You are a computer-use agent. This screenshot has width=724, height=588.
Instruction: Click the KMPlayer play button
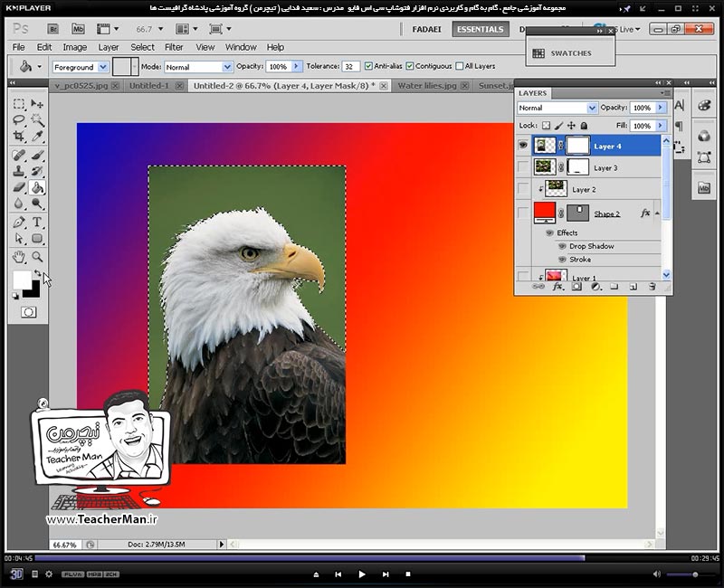click(x=361, y=574)
